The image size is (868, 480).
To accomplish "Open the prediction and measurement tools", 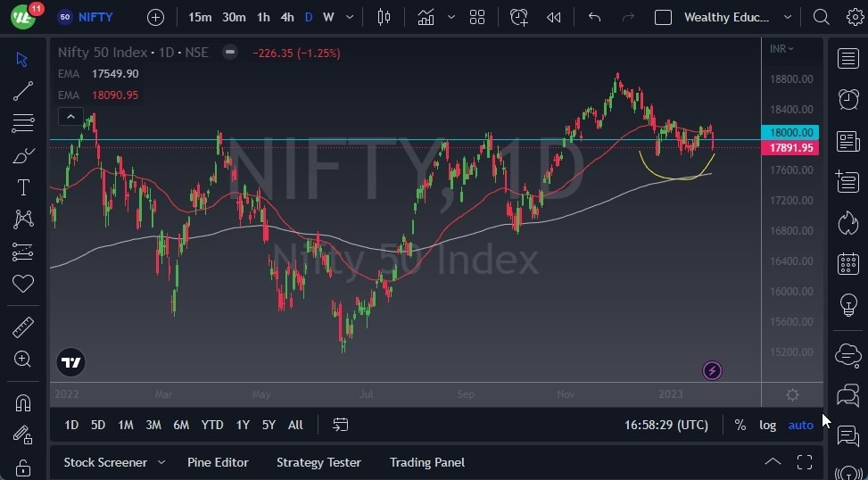I will (x=22, y=252).
